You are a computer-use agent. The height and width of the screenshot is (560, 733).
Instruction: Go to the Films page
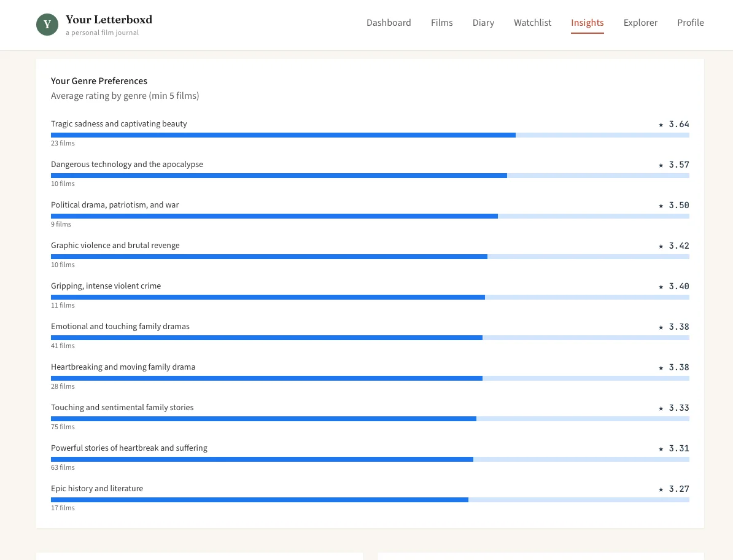441,23
